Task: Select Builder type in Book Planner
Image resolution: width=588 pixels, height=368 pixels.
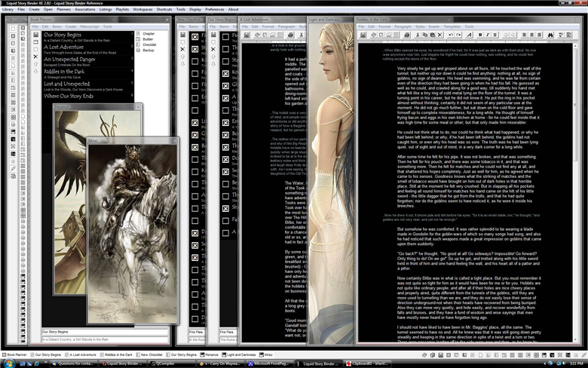Action: [145, 39]
